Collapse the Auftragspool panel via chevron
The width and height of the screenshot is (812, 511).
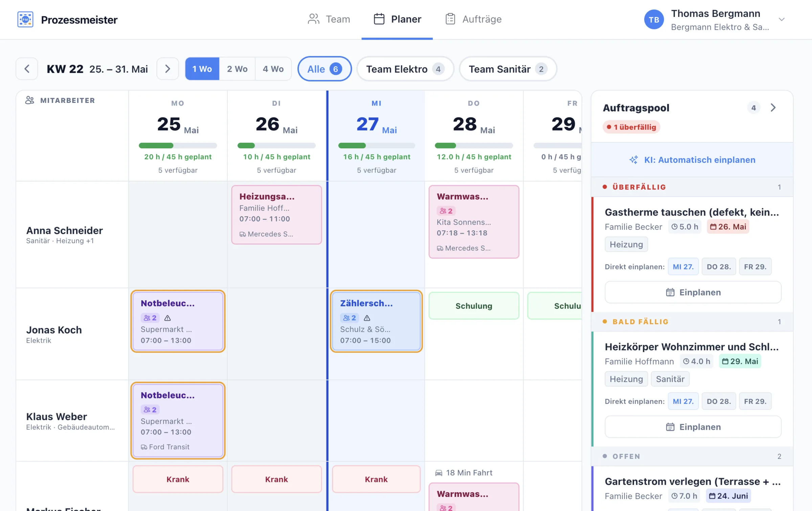coord(773,108)
